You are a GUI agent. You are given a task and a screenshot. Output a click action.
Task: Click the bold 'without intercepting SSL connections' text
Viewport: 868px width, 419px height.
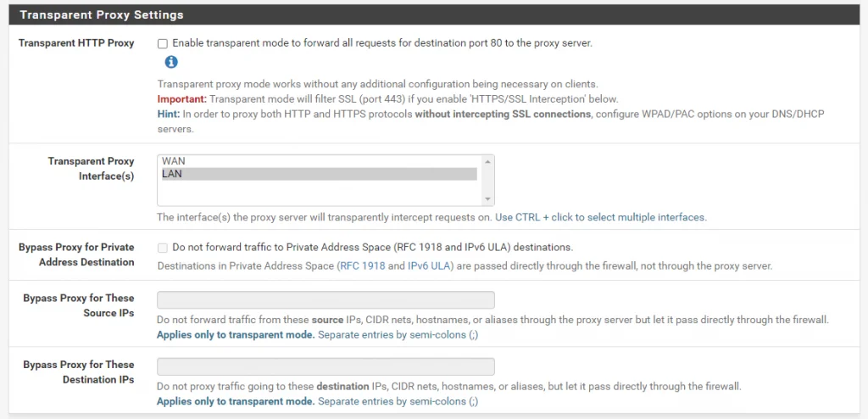click(503, 115)
